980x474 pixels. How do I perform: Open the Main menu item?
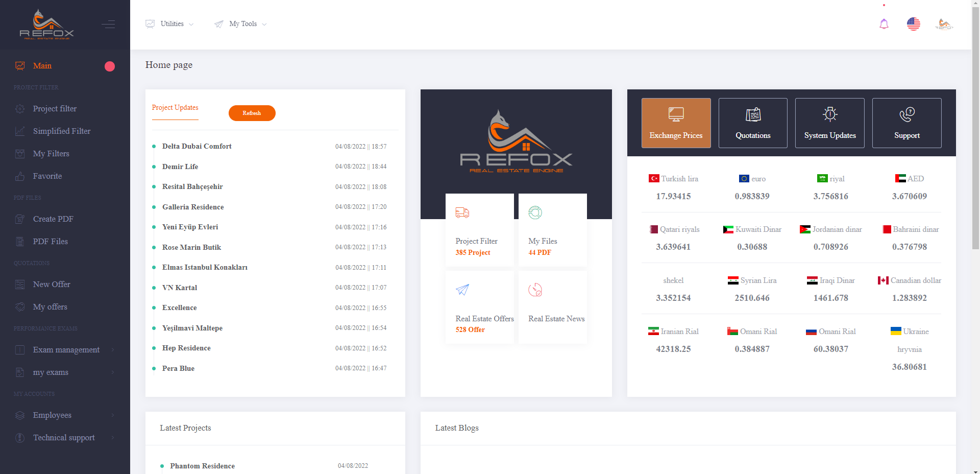click(x=42, y=66)
